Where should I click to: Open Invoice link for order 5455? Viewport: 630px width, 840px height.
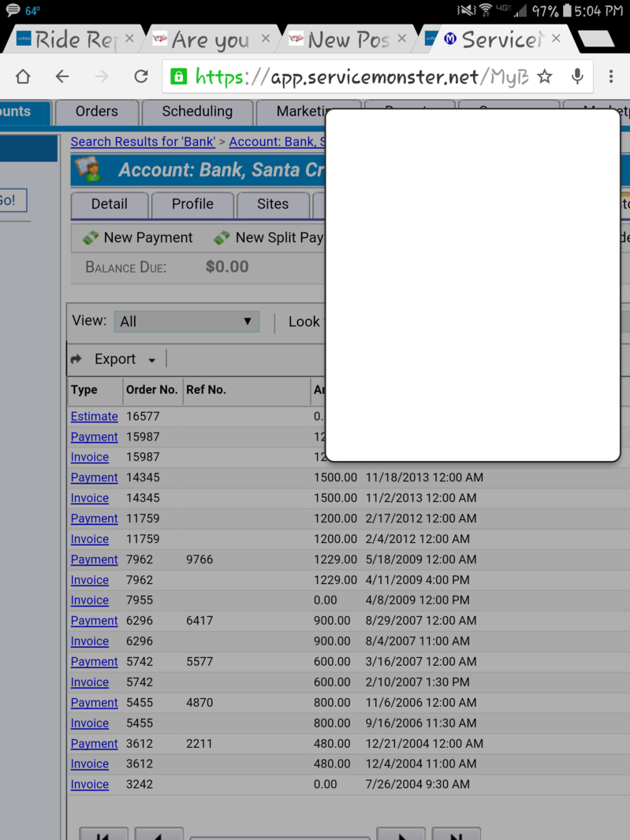90,723
